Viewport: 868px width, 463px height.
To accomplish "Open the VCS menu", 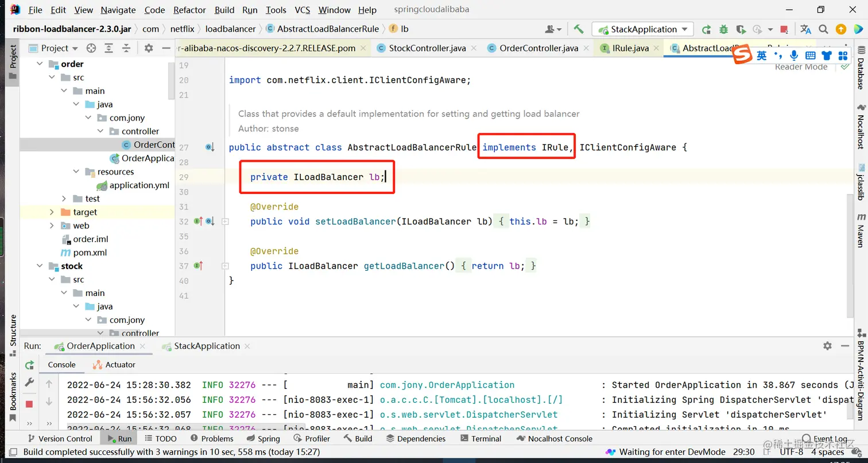I will pyautogui.click(x=303, y=10).
